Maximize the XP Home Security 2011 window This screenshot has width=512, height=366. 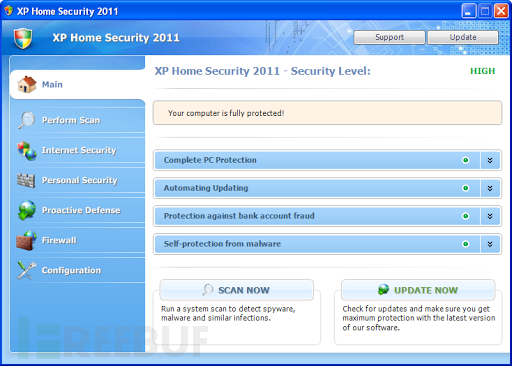point(485,11)
